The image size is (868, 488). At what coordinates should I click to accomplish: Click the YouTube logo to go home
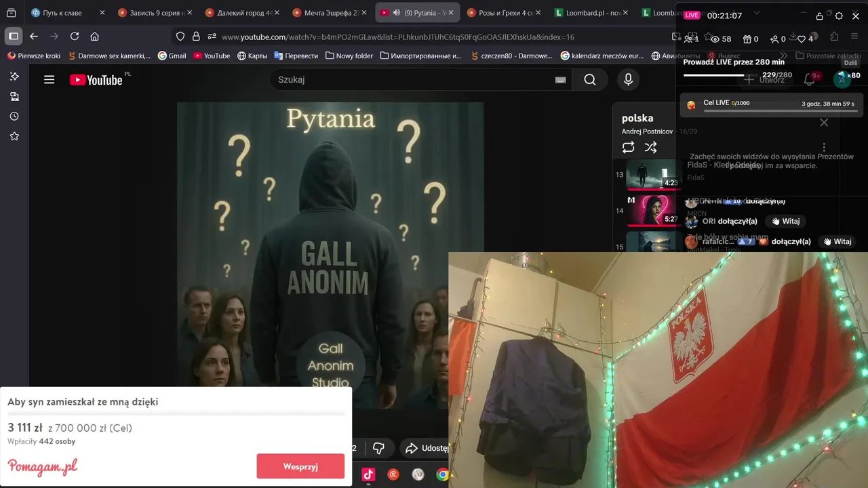pos(96,80)
